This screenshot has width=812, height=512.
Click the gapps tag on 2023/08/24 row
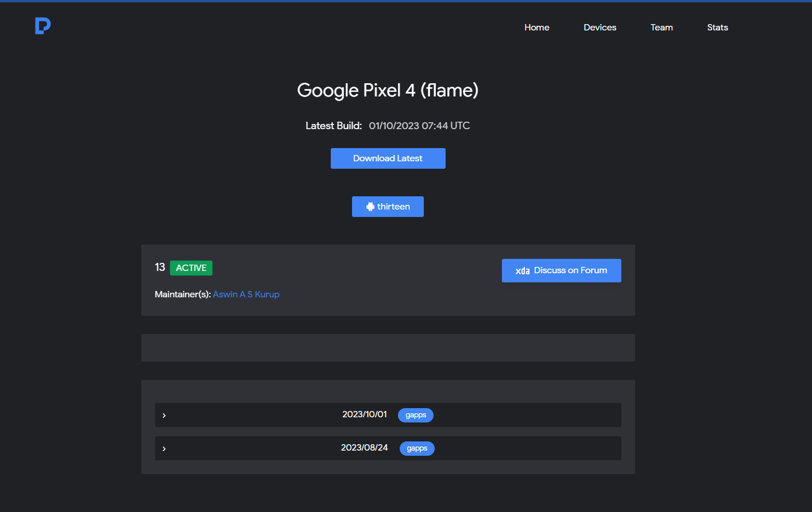click(x=417, y=448)
